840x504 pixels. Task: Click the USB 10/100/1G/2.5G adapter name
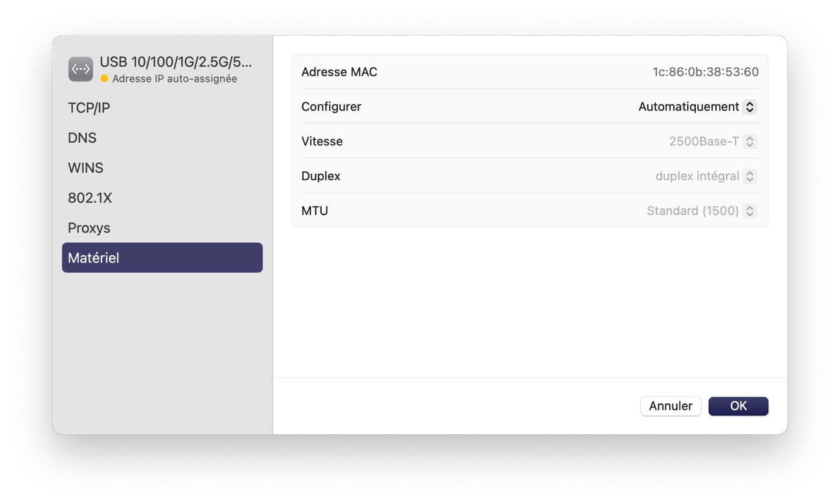[x=175, y=63]
